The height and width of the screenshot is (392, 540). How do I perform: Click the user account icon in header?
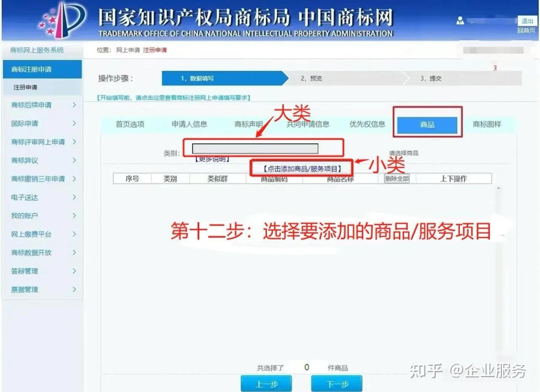click(x=460, y=21)
